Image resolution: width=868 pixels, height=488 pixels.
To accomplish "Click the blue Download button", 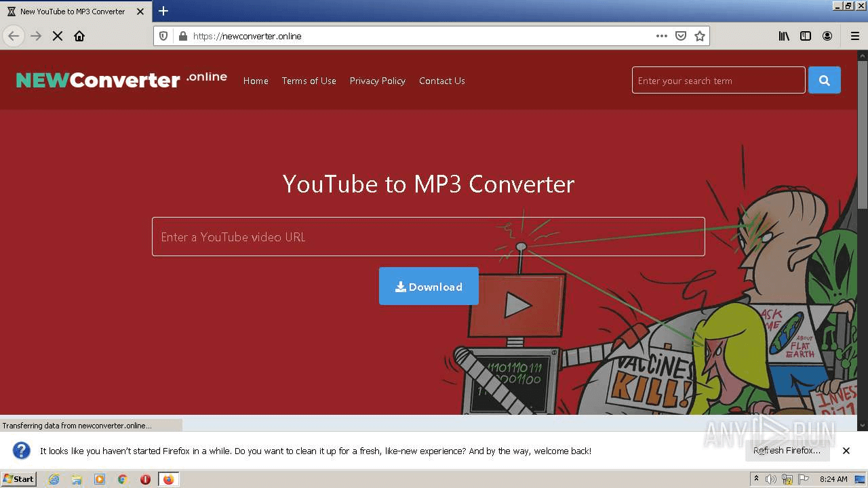I will pyautogui.click(x=429, y=286).
